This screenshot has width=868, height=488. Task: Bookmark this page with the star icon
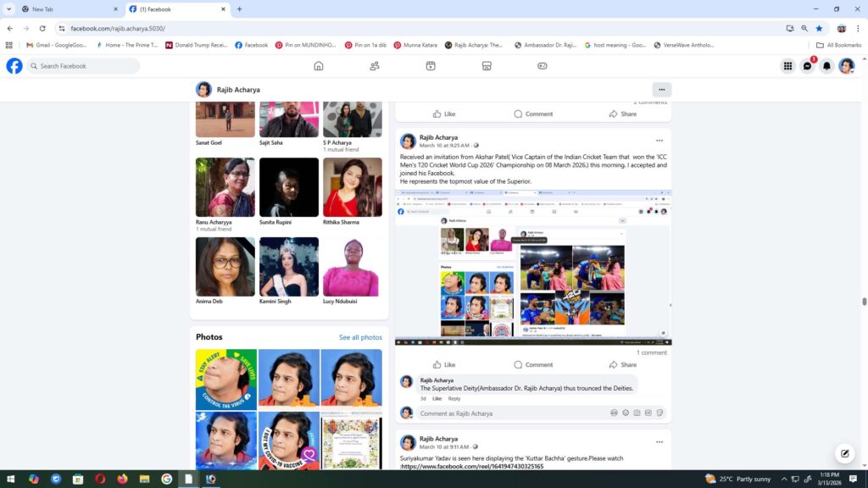click(x=819, y=28)
